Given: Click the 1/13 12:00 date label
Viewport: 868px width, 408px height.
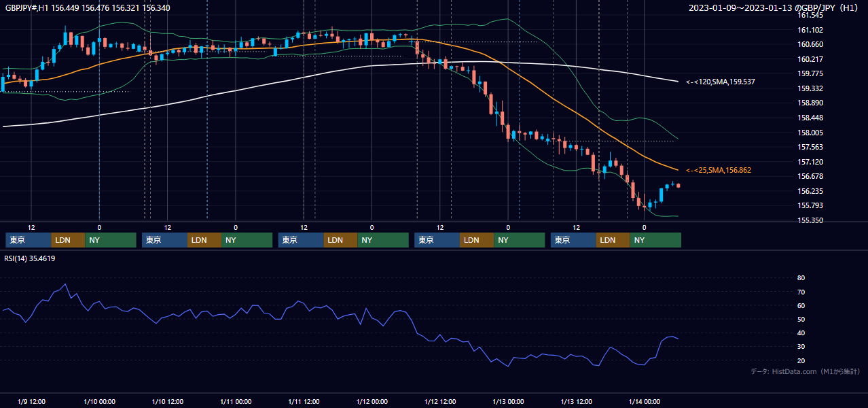Looking at the screenshot, I should tap(576, 401).
